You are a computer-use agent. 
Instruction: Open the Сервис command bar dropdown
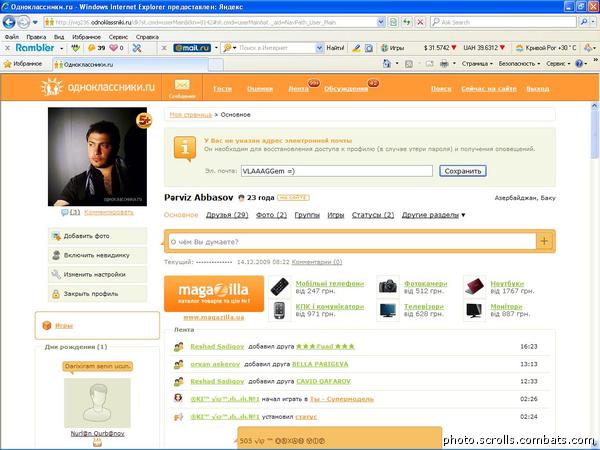558,64
